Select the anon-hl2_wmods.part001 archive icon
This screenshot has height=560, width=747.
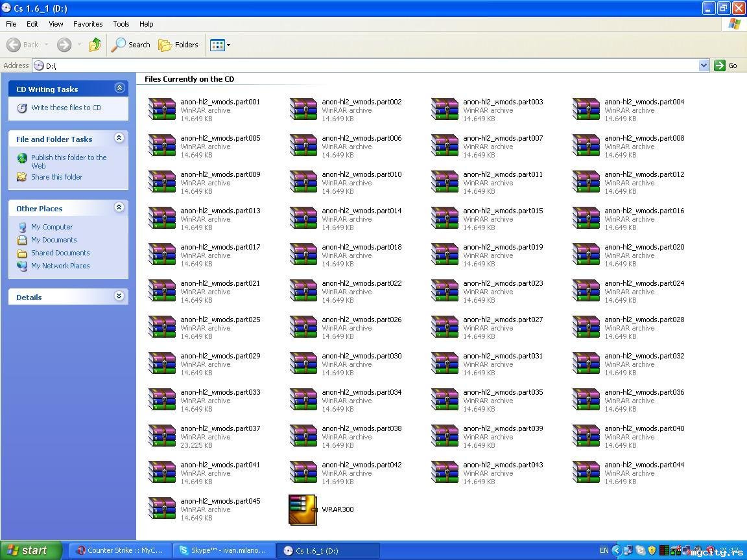162,109
